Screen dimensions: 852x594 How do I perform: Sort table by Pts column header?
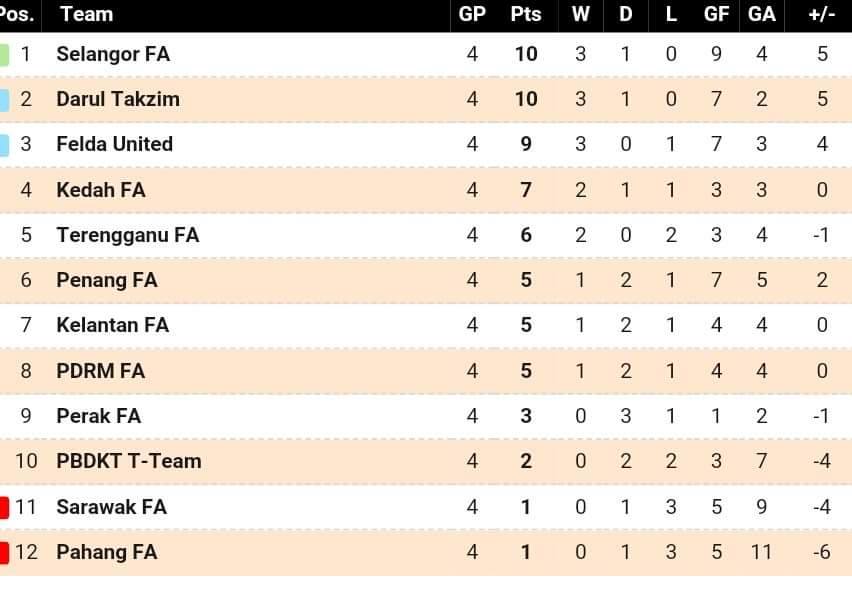tap(525, 15)
